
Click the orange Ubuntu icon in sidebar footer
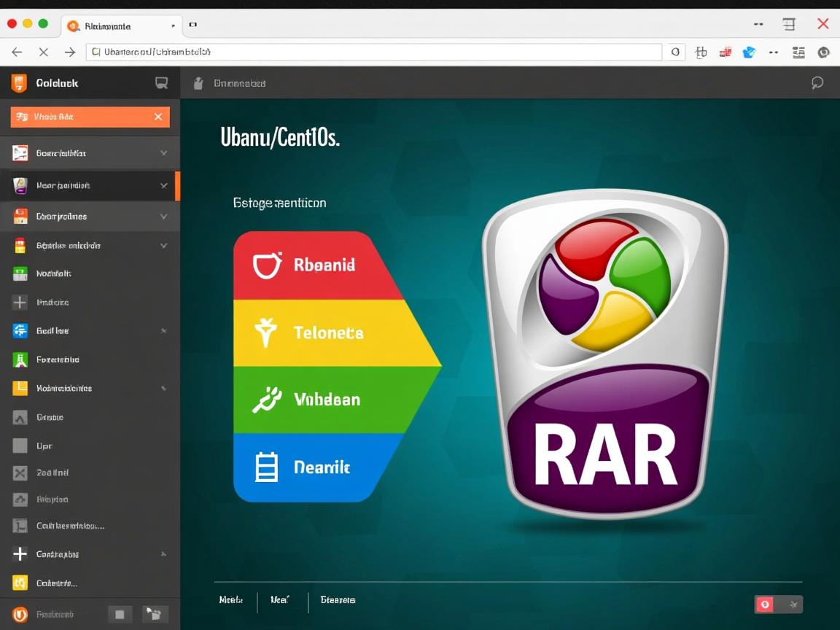coord(20,614)
